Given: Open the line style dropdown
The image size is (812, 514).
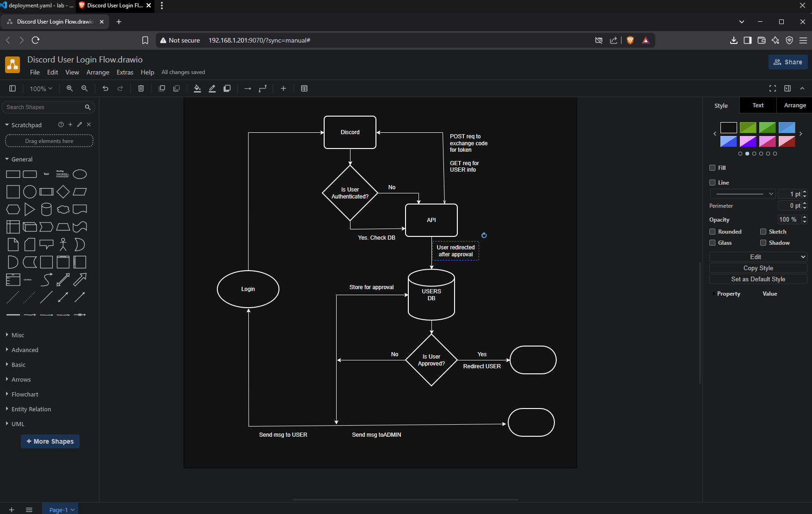Looking at the screenshot, I should click(x=743, y=194).
